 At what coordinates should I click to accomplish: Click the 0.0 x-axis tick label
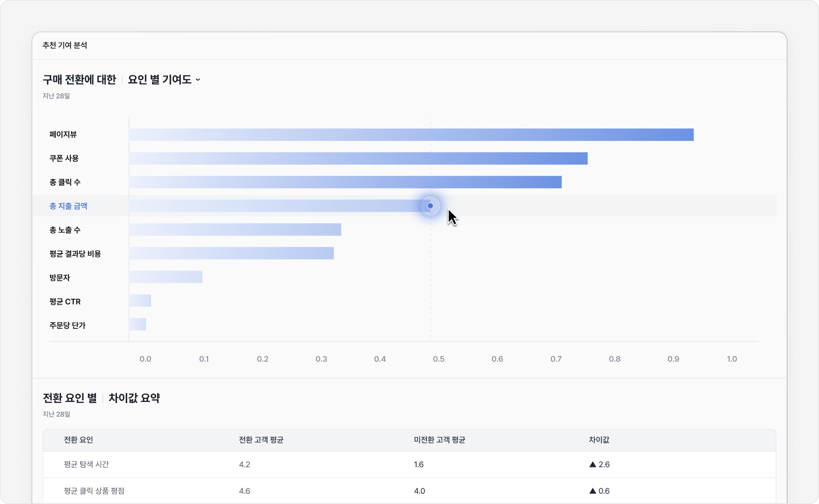pyautogui.click(x=145, y=359)
